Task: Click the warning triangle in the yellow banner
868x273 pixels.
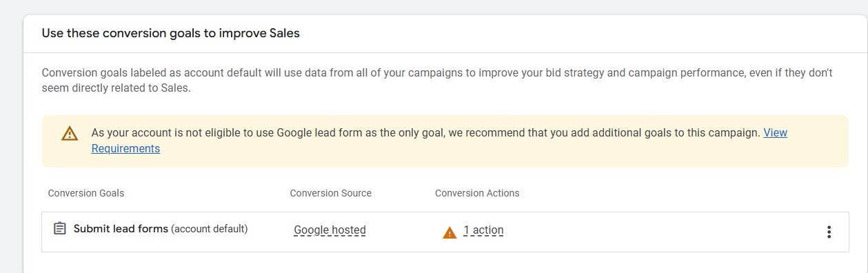Action: click(x=70, y=134)
